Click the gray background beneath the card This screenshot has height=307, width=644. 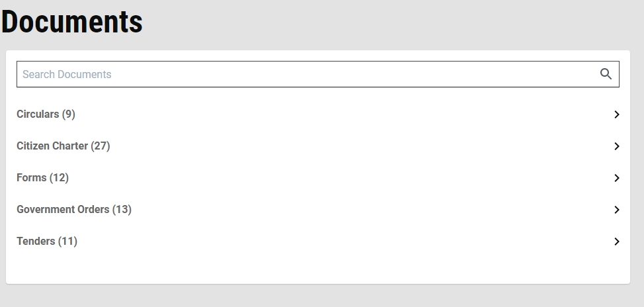[318, 296]
